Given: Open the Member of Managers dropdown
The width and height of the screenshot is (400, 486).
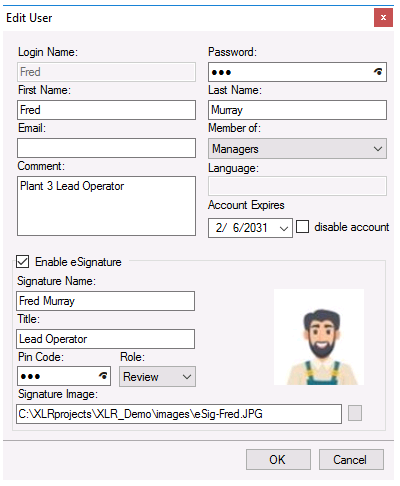Looking at the screenshot, I should [x=297, y=149].
